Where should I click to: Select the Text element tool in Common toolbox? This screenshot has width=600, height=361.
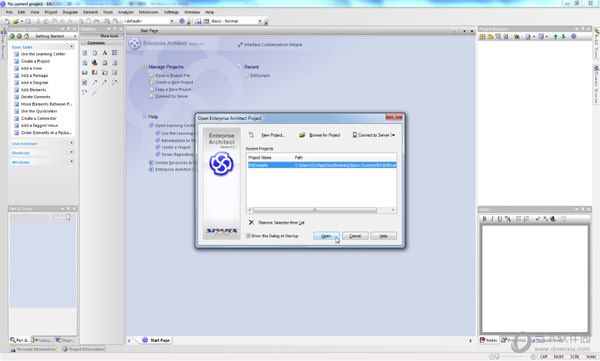coord(104,53)
